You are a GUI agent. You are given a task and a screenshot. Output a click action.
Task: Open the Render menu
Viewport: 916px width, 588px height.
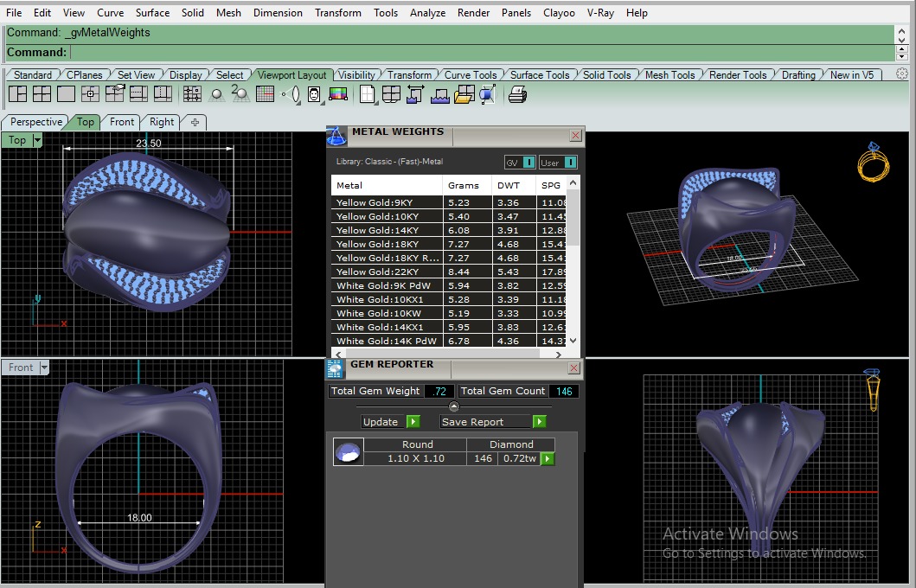pyautogui.click(x=474, y=13)
